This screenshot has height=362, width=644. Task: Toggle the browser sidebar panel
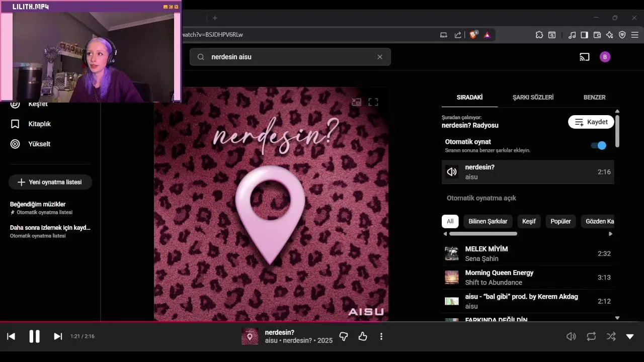coord(585,35)
